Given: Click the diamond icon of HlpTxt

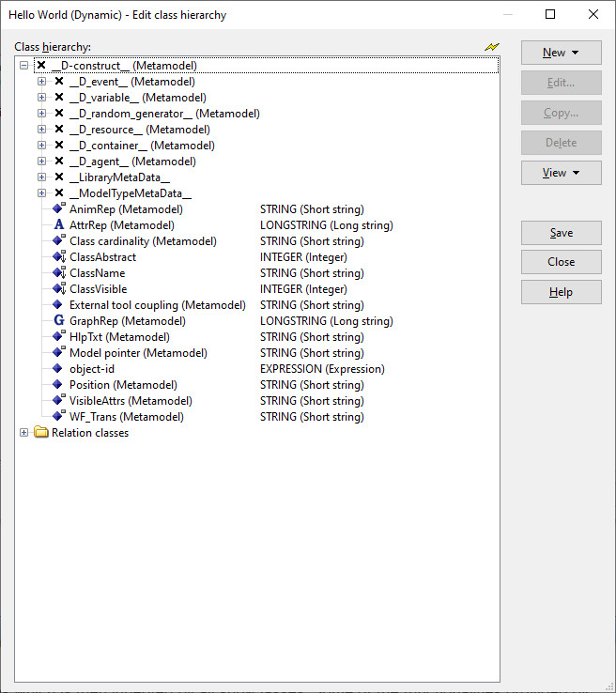Looking at the screenshot, I should click(x=58, y=336).
